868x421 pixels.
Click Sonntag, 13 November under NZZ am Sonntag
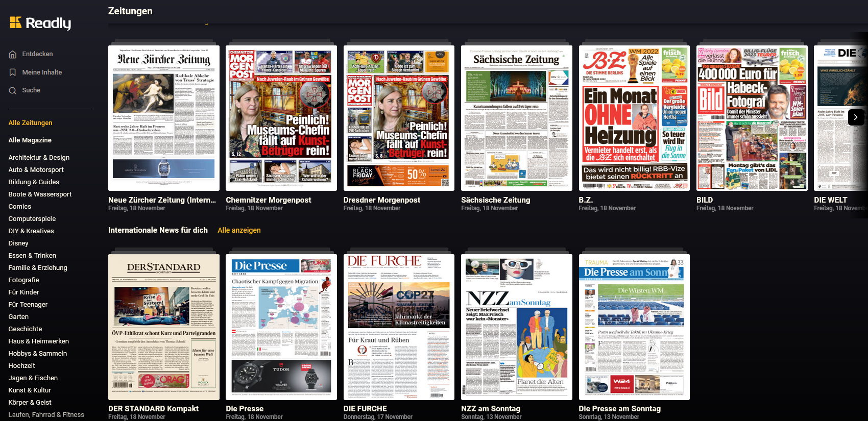tap(491, 417)
